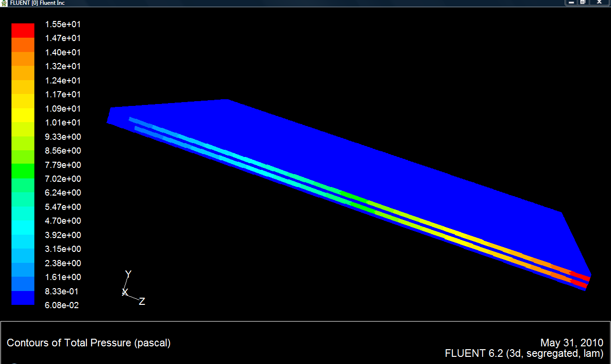The width and height of the screenshot is (611, 364).
Task: Click the Y axis label of the triad
Action: pos(128,274)
